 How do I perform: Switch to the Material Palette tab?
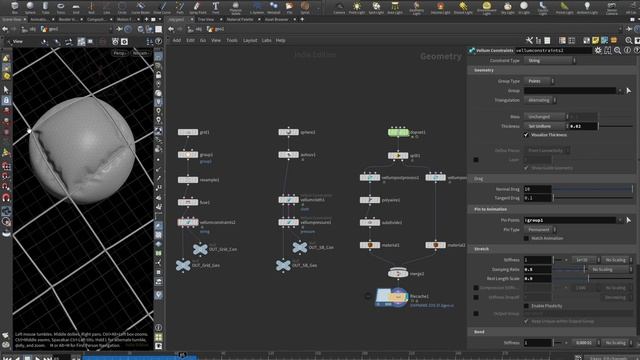[x=240, y=19]
